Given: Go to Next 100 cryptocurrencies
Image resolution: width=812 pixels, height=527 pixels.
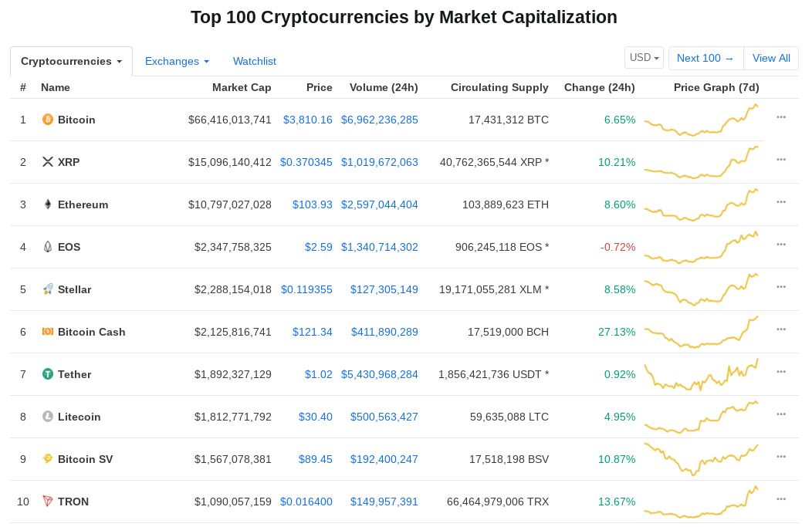Looking at the screenshot, I should tap(705, 58).
